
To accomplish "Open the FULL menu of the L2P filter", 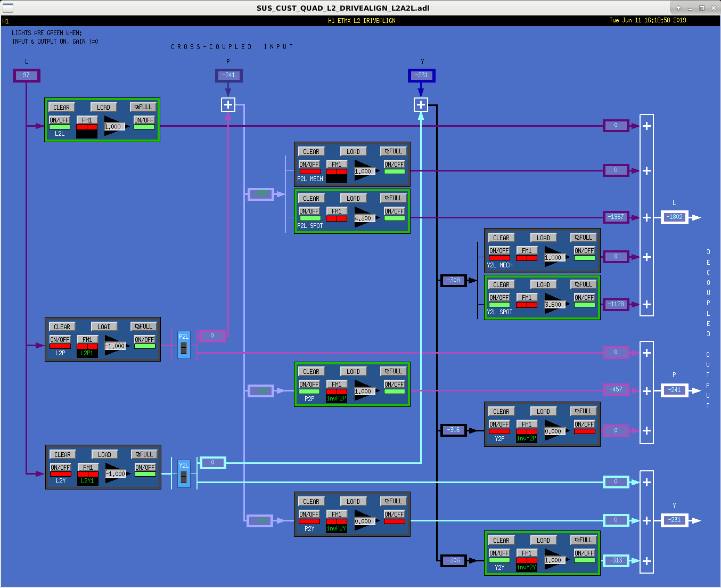I will coord(144,326).
